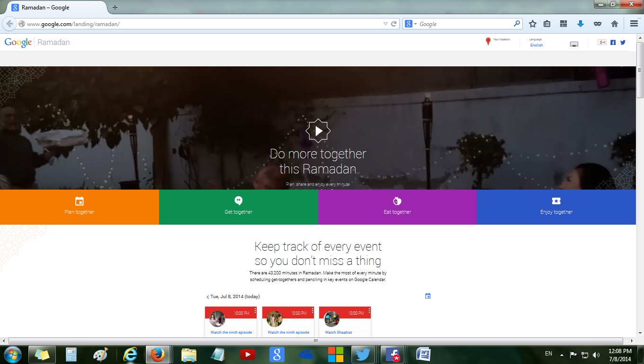Open the Eat together section

(x=397, y=207)
